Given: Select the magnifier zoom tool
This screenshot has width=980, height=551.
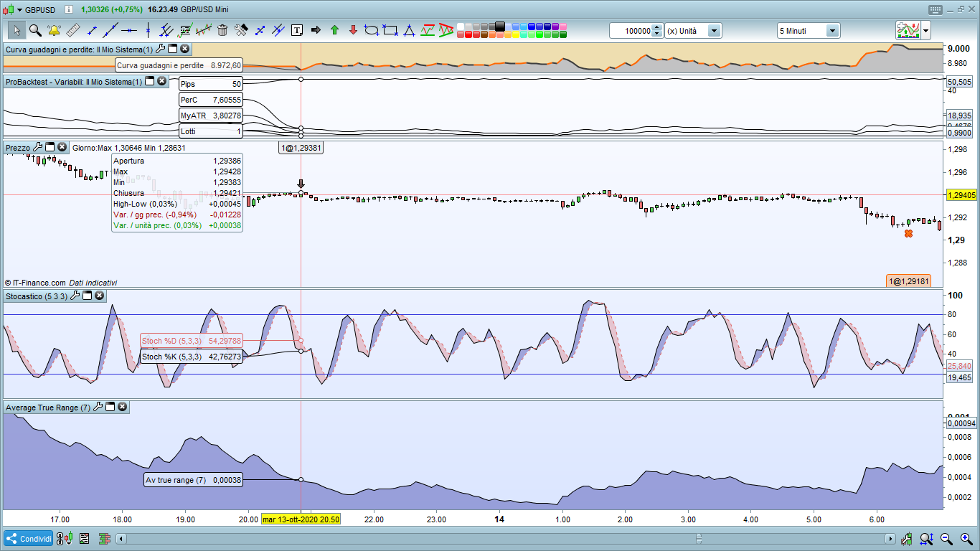Looking at the screenshot, I should [35, 30].
